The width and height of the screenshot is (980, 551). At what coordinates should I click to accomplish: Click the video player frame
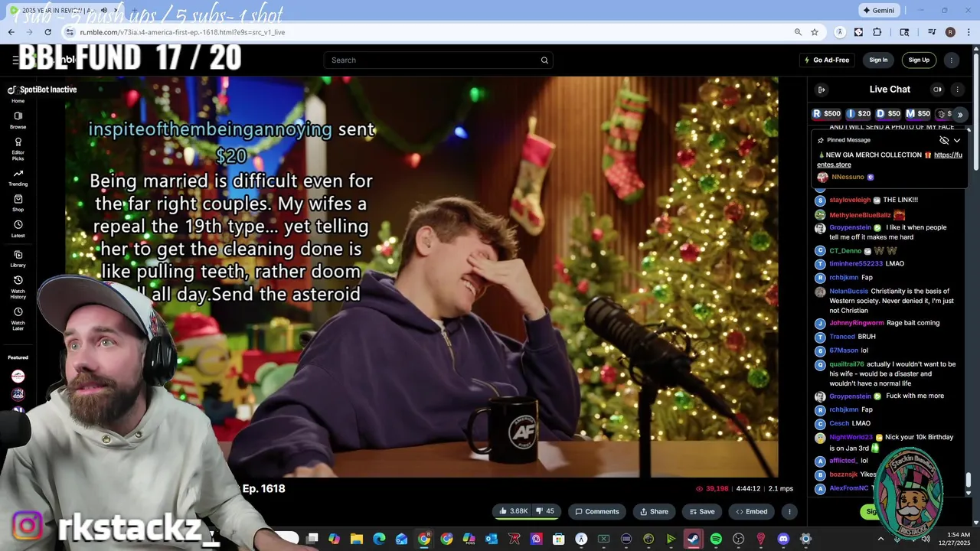(x=421, y=277)
